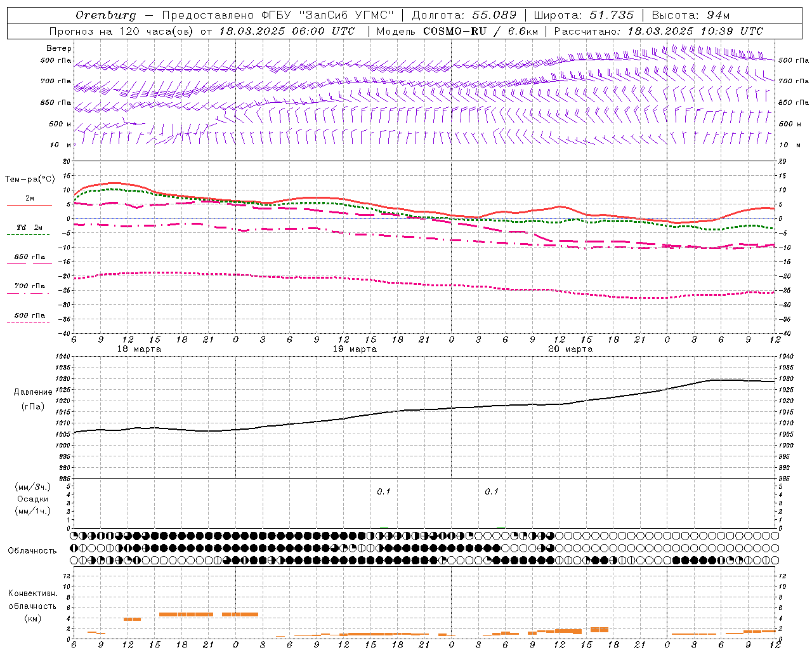Click the '500 гПа' dotted temperature legend entry
812x650 pixels.
pyautogui.click(x=30, y=315)
